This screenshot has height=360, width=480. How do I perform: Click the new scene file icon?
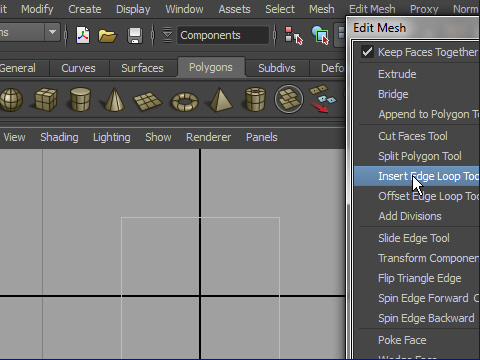[83, 35]
